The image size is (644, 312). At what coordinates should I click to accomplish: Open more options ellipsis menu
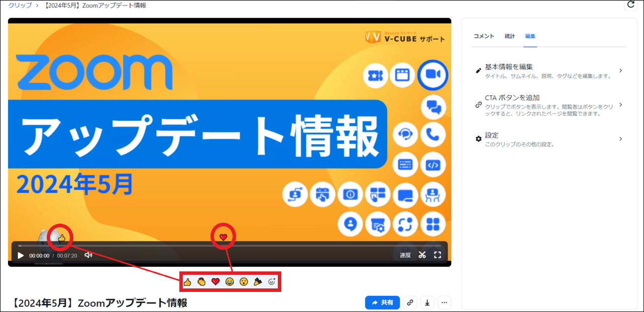(x=444, y=302)
